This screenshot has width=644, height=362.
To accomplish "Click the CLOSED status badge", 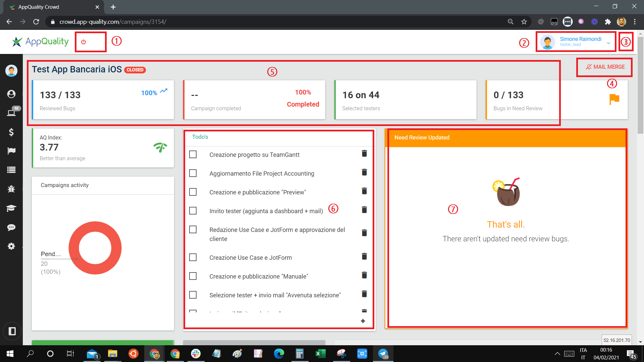I will pos(135,70).
